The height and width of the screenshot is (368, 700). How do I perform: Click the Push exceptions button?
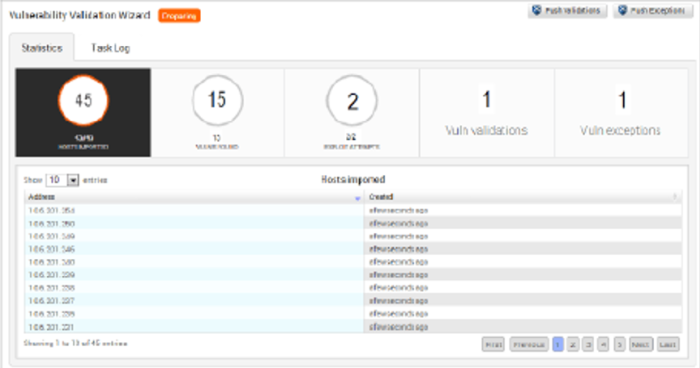(x=653, y=11)
